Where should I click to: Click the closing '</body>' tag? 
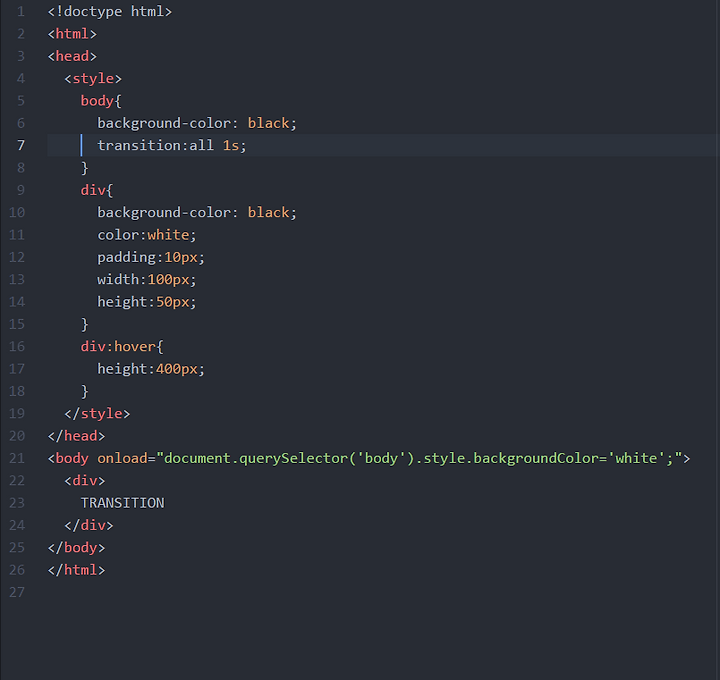click(x=76, y=548)
